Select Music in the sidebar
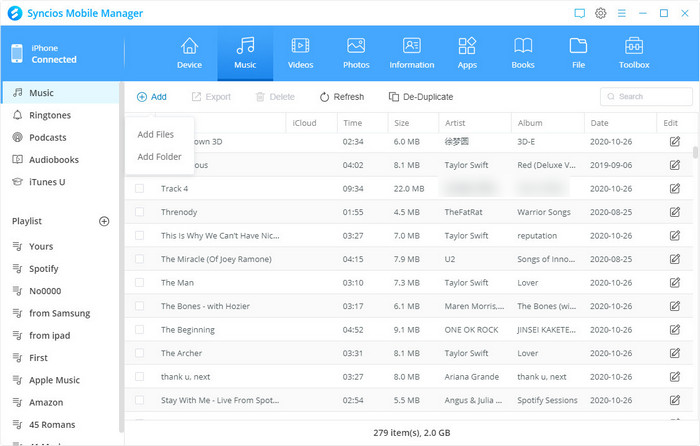 point(61,93)
